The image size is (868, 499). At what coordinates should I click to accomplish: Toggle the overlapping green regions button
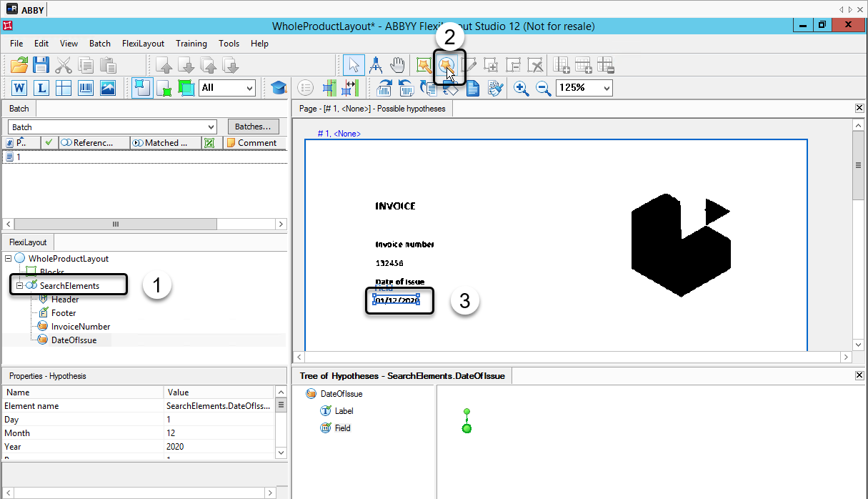pos(186,88)
